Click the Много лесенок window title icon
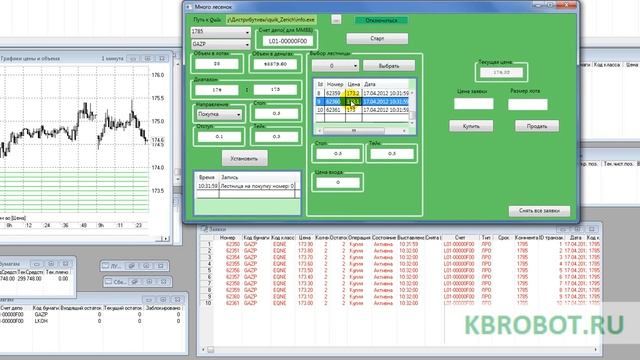Screen dimensions: 640x360 [189, 7]
